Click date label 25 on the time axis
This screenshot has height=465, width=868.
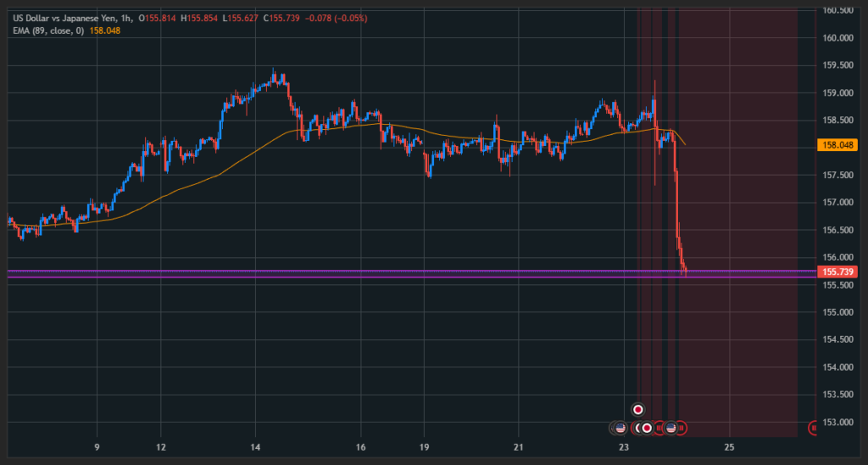tap(729, 447)
